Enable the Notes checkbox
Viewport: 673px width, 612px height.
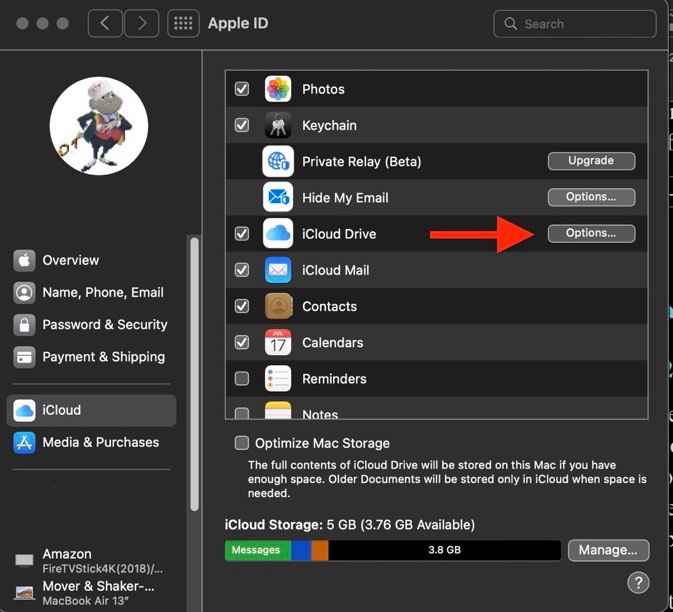point(242,413)
